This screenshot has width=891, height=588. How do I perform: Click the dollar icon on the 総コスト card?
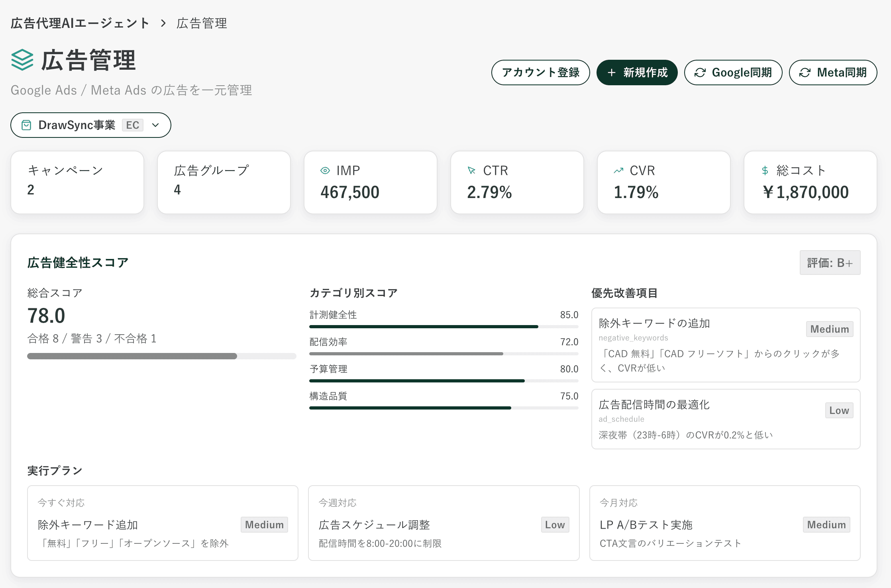pos(764,171)
